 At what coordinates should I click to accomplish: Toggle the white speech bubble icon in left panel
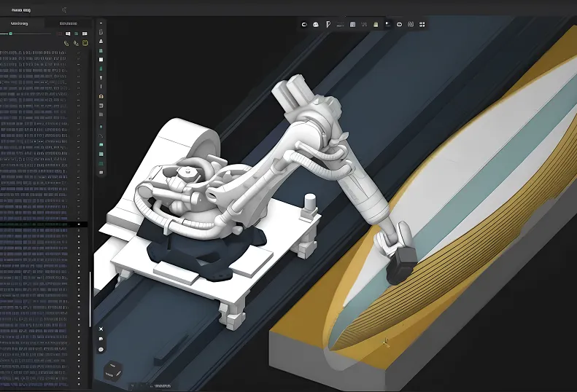[x=85, y=34]
